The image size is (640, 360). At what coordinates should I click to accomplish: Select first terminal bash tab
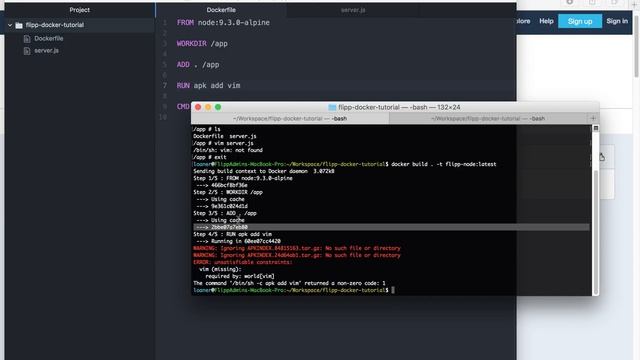click(x=290, y=118)
